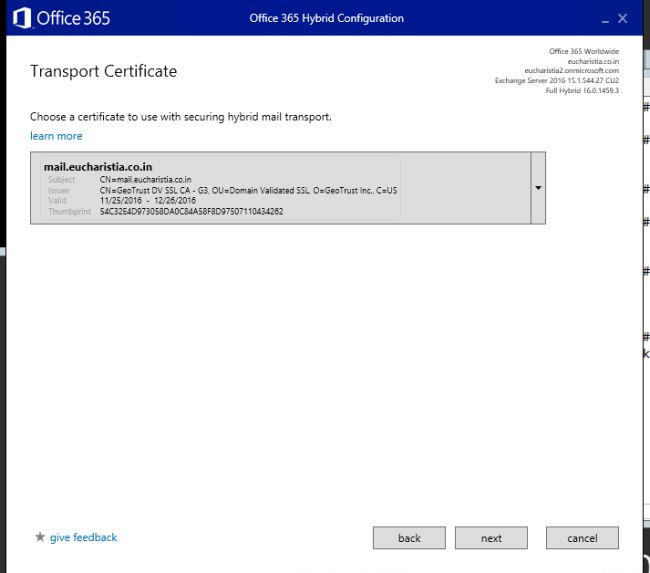This screenshot has height=573, width=650.
Task: Click the Subject label in certificate box
Action: pyautogui.click(x=61, y=180)
